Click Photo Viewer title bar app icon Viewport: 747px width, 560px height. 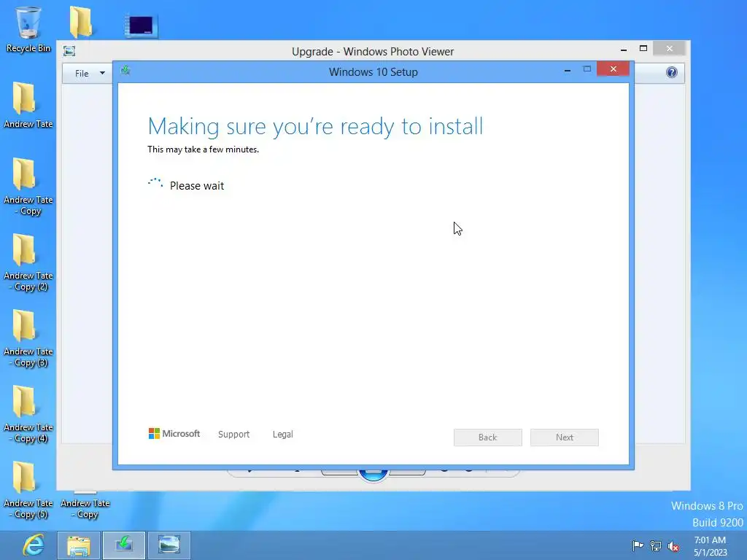coord(69,51)
